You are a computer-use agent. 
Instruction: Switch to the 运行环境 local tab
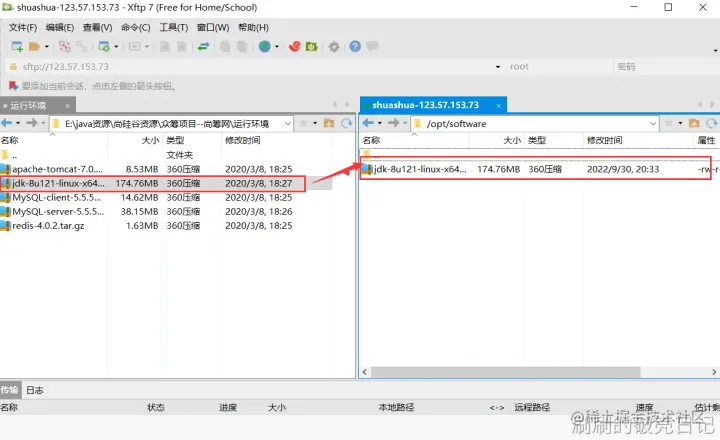[x=28, y=106]
